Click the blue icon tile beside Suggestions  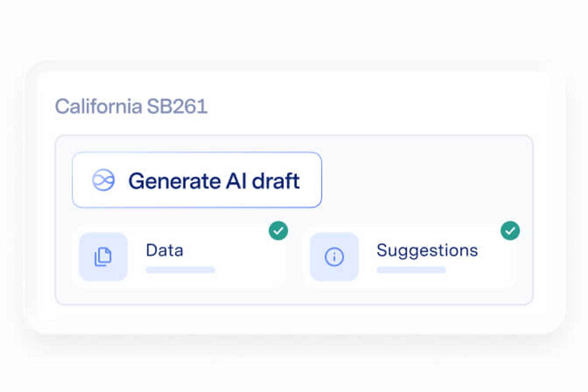334,256
